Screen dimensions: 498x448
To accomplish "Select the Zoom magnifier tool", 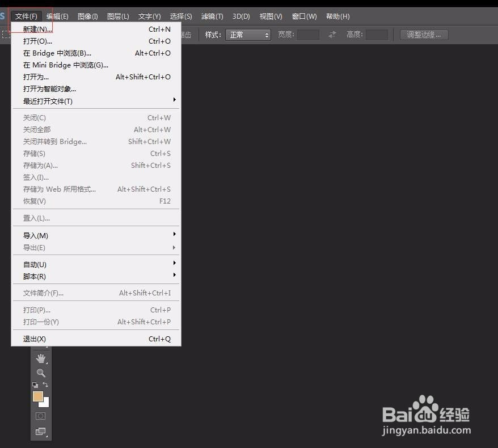I will pos(41,373).
